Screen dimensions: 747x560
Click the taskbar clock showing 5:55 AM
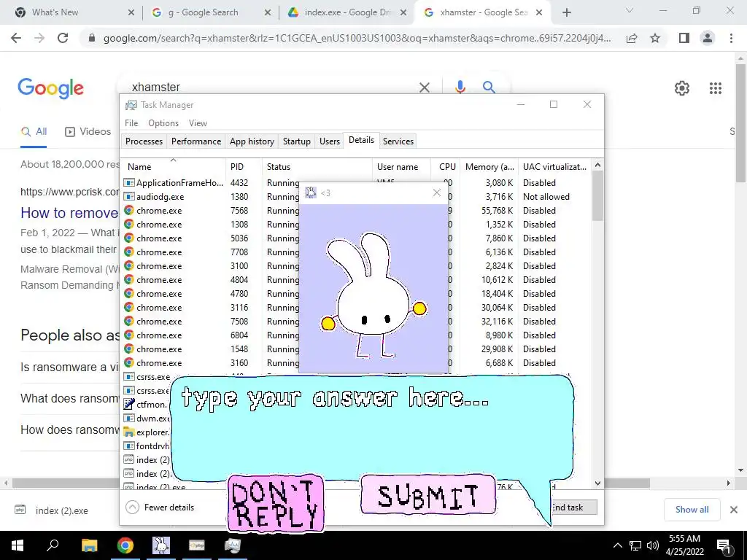pos(684,545)
